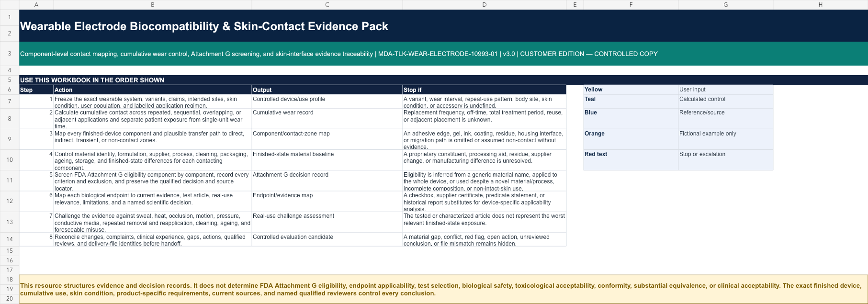Click the 'Stop if' column heading cell

click(x=485, y=90)
